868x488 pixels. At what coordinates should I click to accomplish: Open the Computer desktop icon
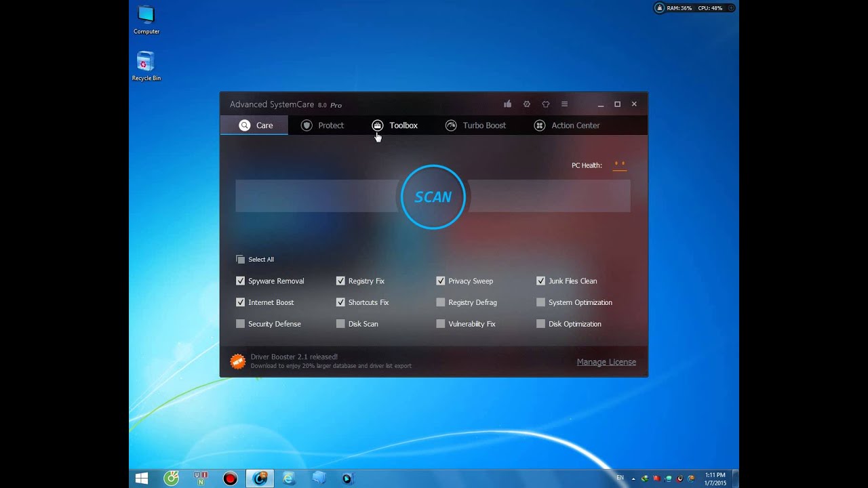tap(146, 20)
